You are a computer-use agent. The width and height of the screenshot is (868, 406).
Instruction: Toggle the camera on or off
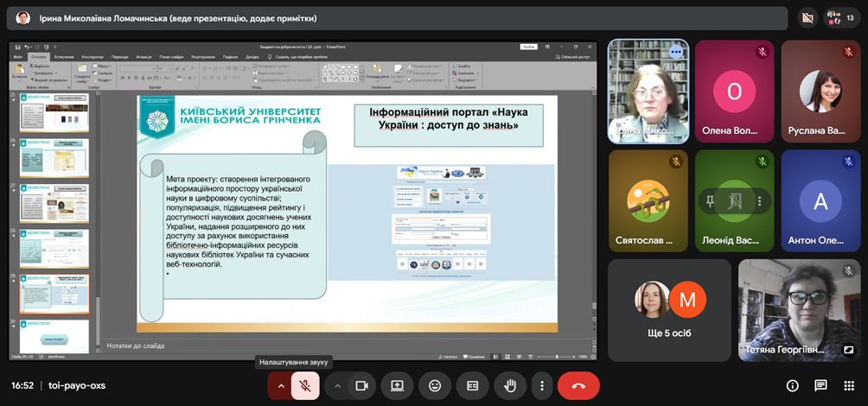click(362, 385)
